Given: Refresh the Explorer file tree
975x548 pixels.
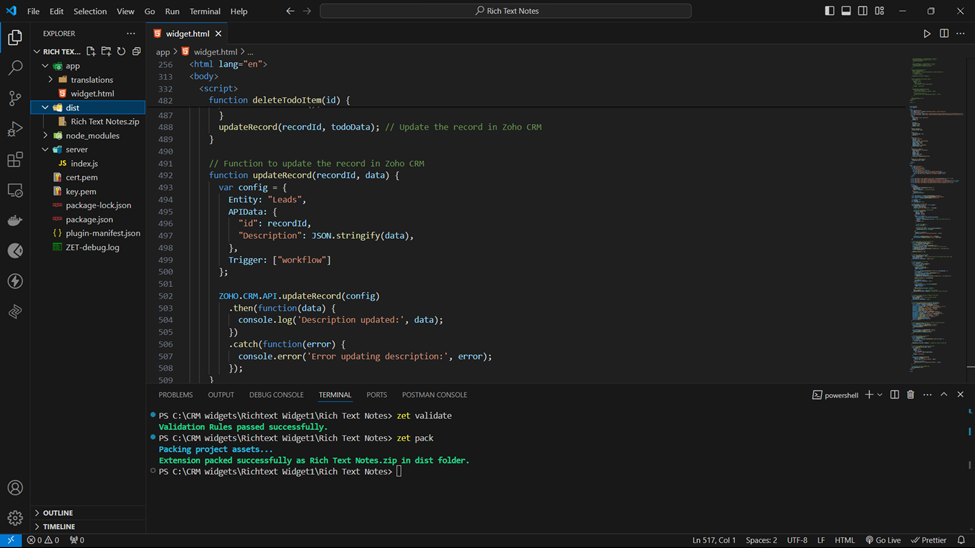Looking at the screenshot, I should click(x=121, y=51).
